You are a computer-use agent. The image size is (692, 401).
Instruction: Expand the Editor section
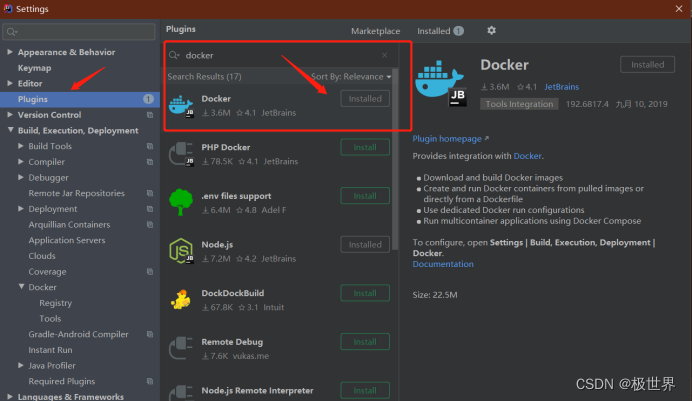[10, 83]
